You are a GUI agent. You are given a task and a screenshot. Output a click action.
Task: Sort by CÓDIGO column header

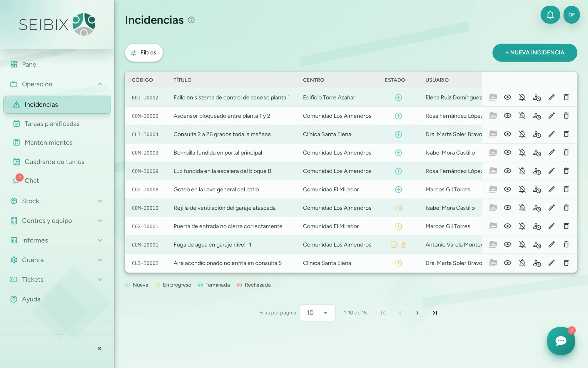click(x=142, y=80)
